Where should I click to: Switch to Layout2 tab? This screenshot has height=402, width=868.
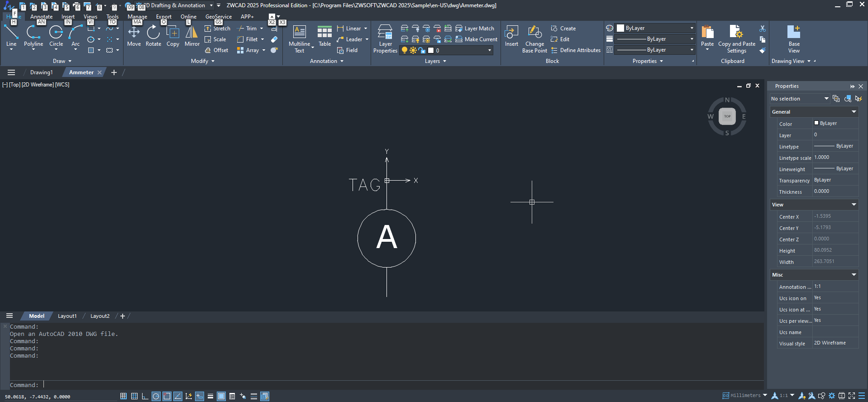100,316
